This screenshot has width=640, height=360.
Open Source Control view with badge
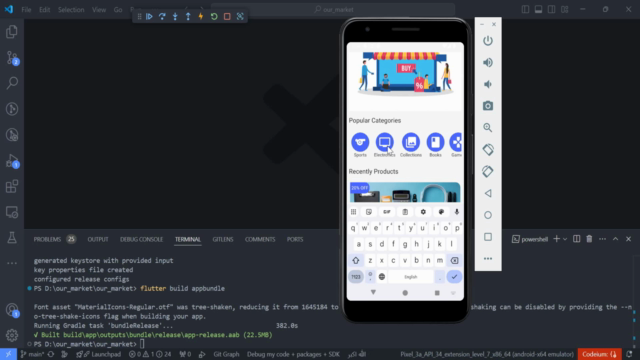pos(12,58)
